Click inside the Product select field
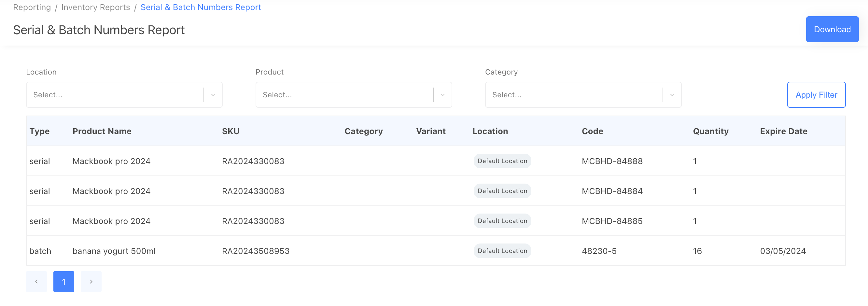Image resolution: width=868 pixels, height=306 pixels. [x=344, y=95]
